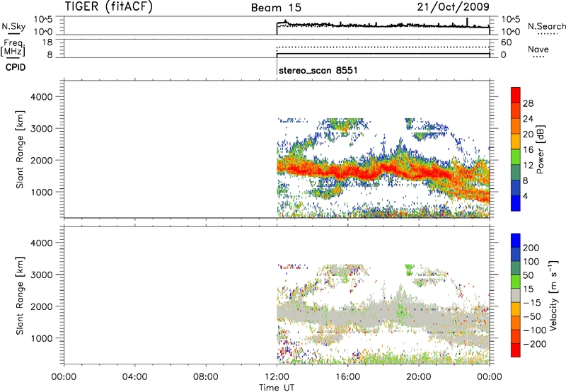Click the '28' value on Power scale
The image size is (566, 392).
(528, 103)
